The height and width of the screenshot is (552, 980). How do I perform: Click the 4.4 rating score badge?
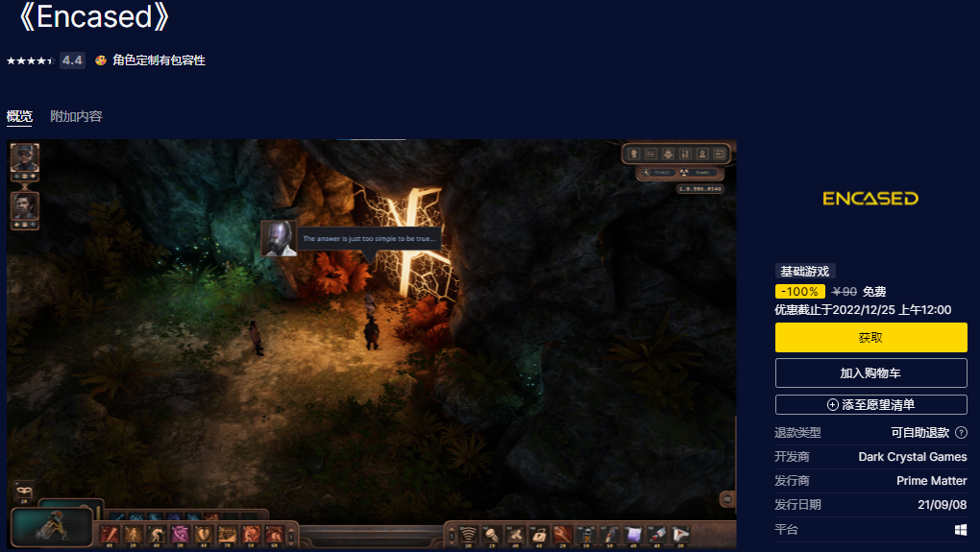72,60
